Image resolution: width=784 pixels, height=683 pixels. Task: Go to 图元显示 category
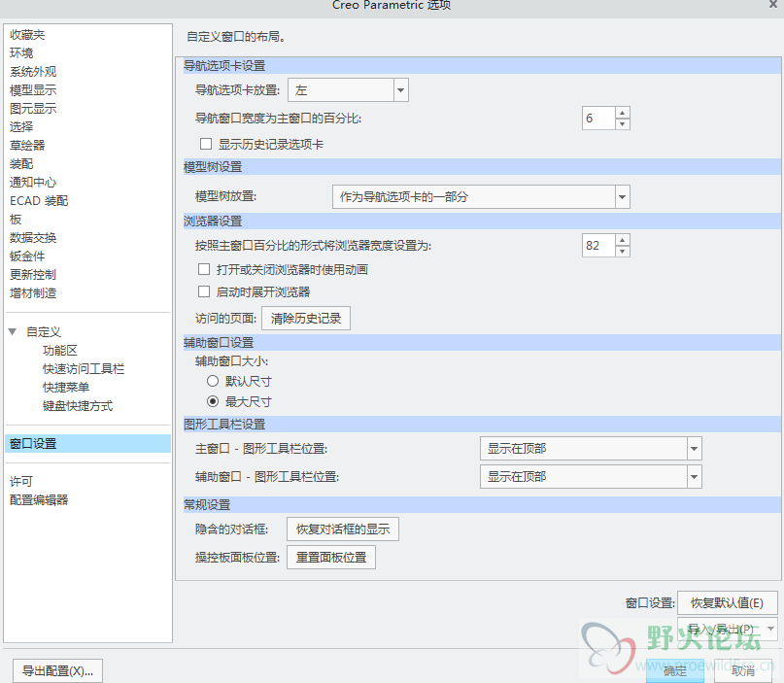click(x=33, y=109)
